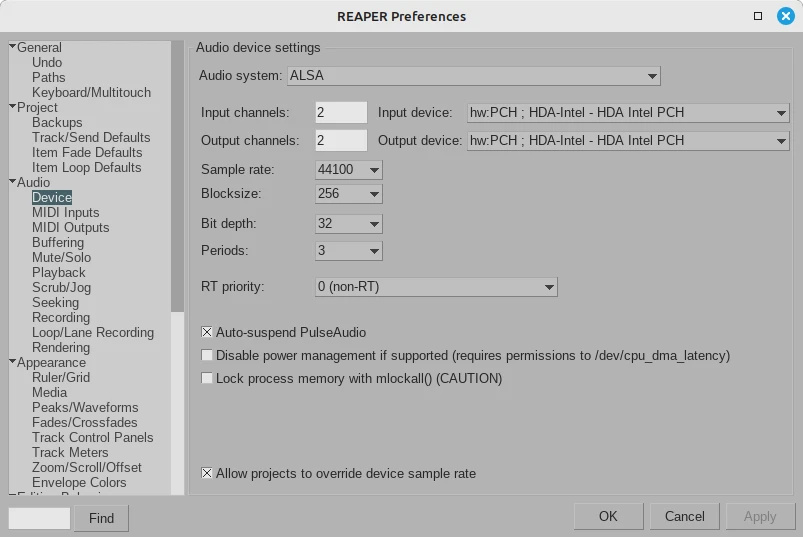This screenshot has width=803, height=537.
Task: Select the Audio category label
Action: click(33, 182)
